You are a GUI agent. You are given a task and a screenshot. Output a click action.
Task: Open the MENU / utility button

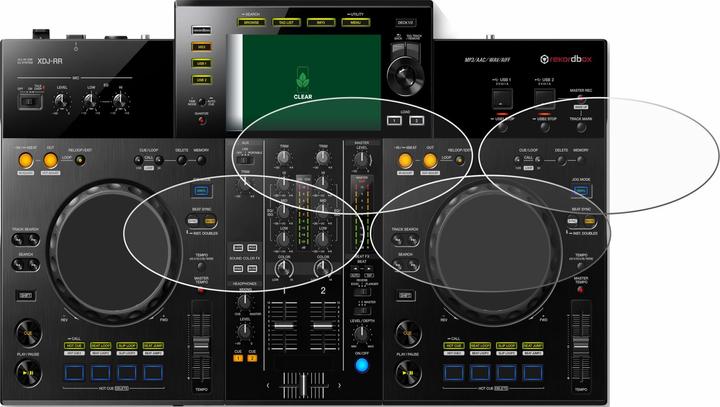(x=355, y=22)
